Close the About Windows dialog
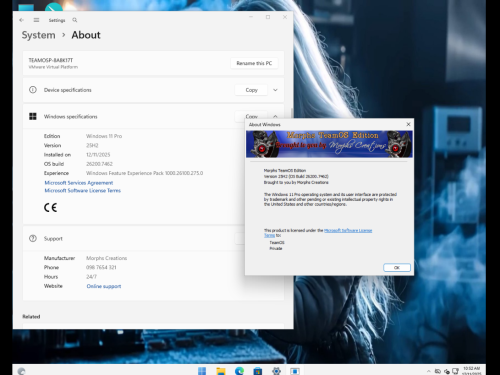This screenshot has width=500, height=375. tap(408, 124)
